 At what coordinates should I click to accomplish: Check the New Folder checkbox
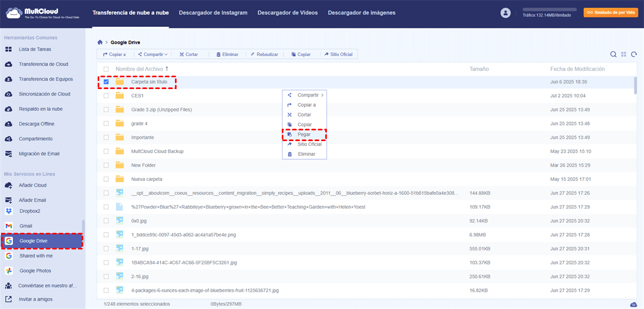pos(106,166)
